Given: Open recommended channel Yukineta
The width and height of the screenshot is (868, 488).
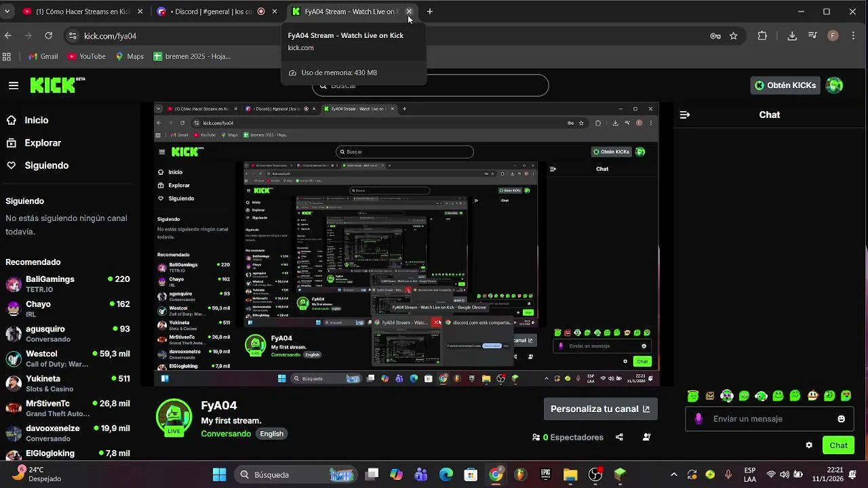Looking at the screenshot, I should pos(68,384).
